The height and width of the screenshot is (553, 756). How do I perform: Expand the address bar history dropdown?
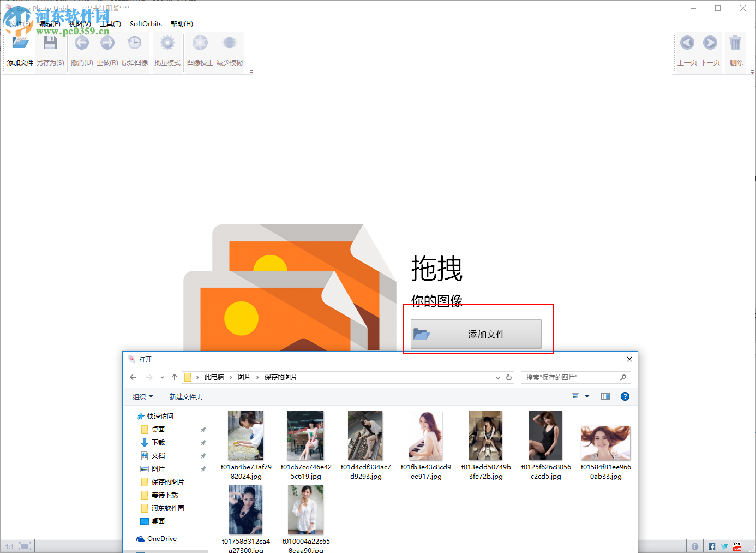(497, 377)
